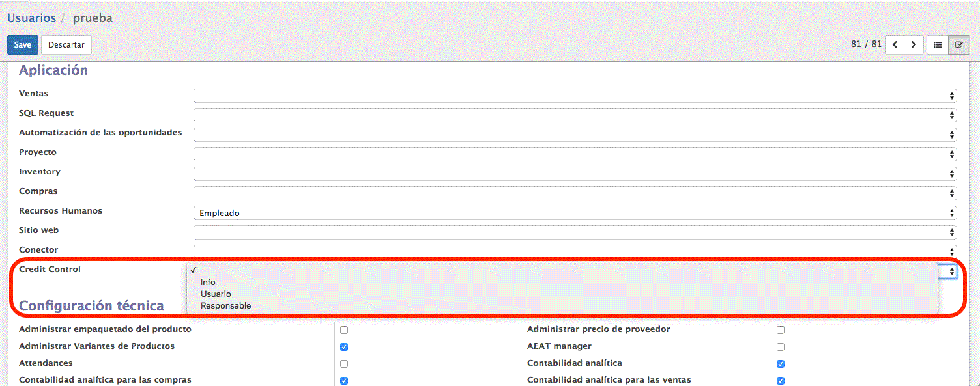Go to next record arrow
The image size is (980, 386).
click(x=914, y=45)
